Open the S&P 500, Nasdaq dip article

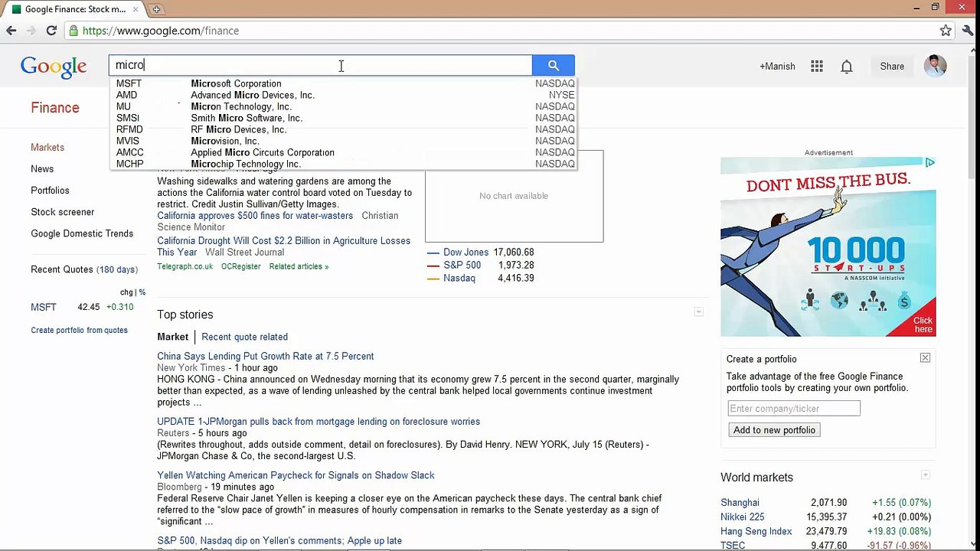279,540
